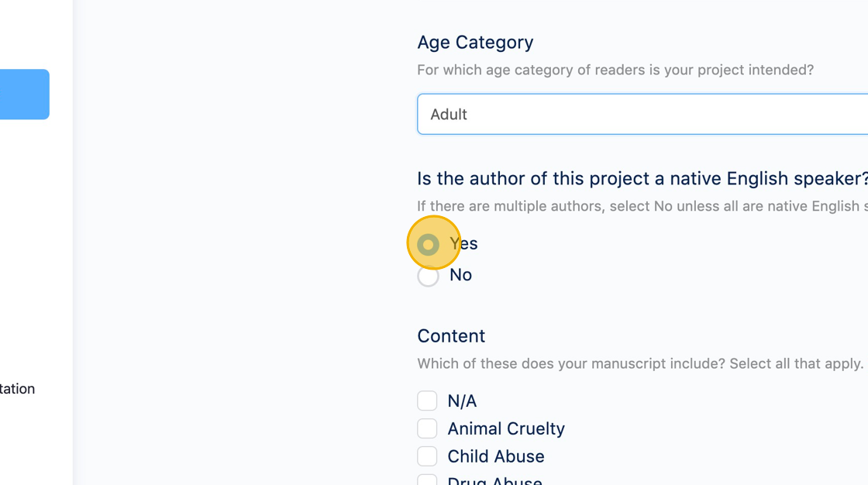Tick the Child Abuse checkbox box

427,456
